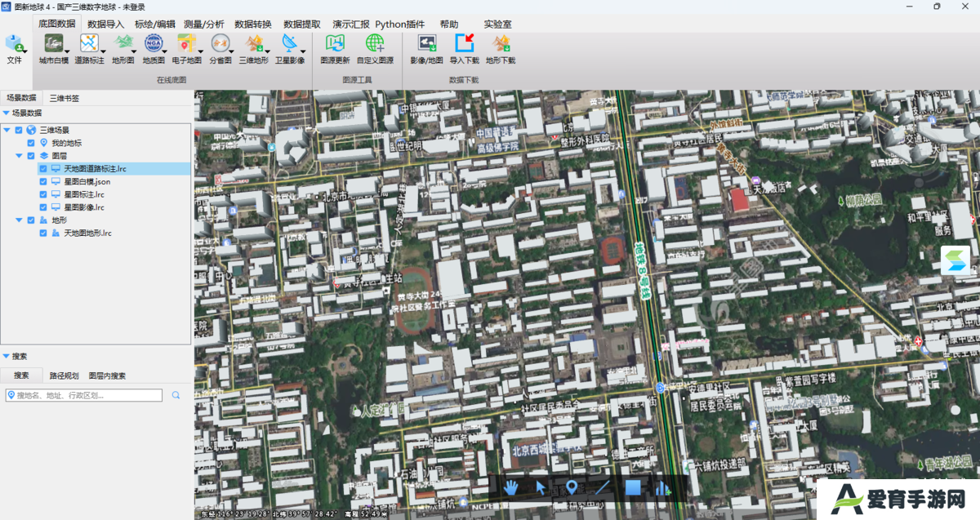Screen dimensions: 980x520
Task: Collapse the 图层 tree node
Action: (19, 156)
